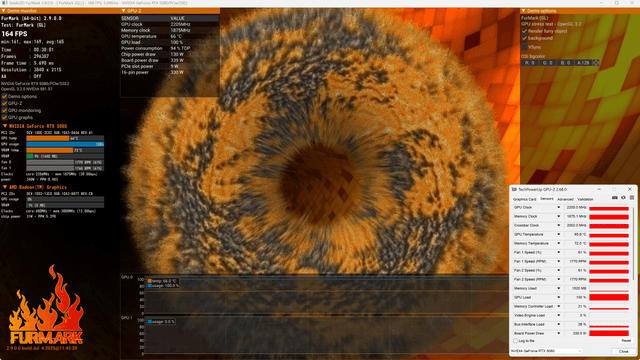
Task: Click GPU 1 usage legend in graph
Action: (161, 322)
